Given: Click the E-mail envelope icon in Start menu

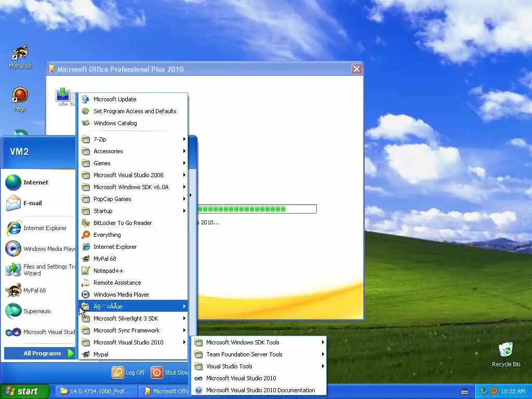Looking at the screenshot, I should tap(13, 203).
